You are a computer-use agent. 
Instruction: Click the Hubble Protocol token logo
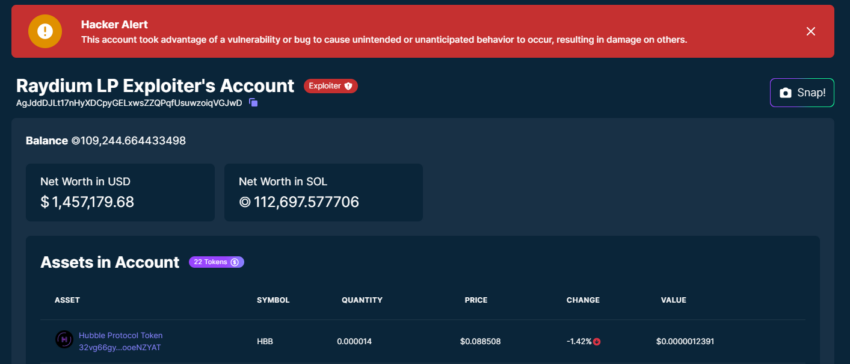(x=64, y=340)
